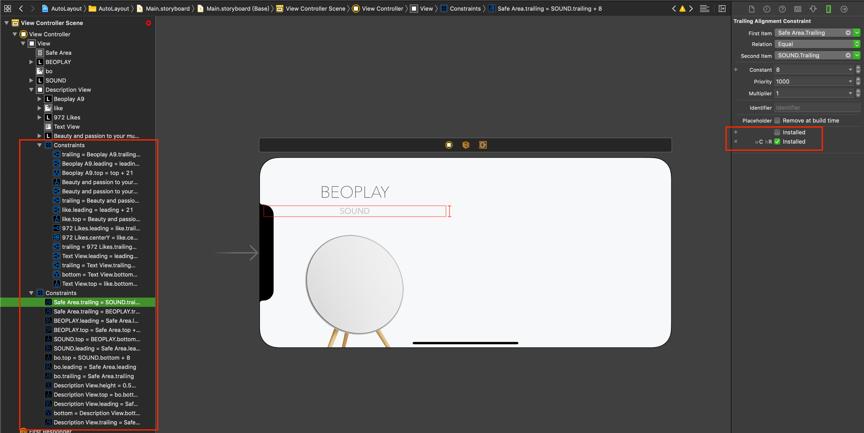The width and height of the screenshot is (864, 433).
Task: Go back in editor history
Action: pyautogui.click(x=20, y=8)
